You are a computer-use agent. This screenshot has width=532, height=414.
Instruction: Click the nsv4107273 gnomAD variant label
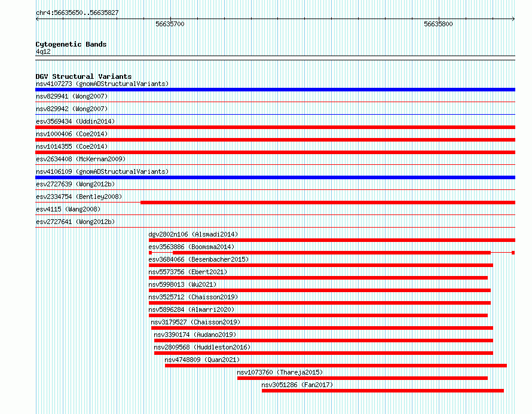(x=102, y=84)
